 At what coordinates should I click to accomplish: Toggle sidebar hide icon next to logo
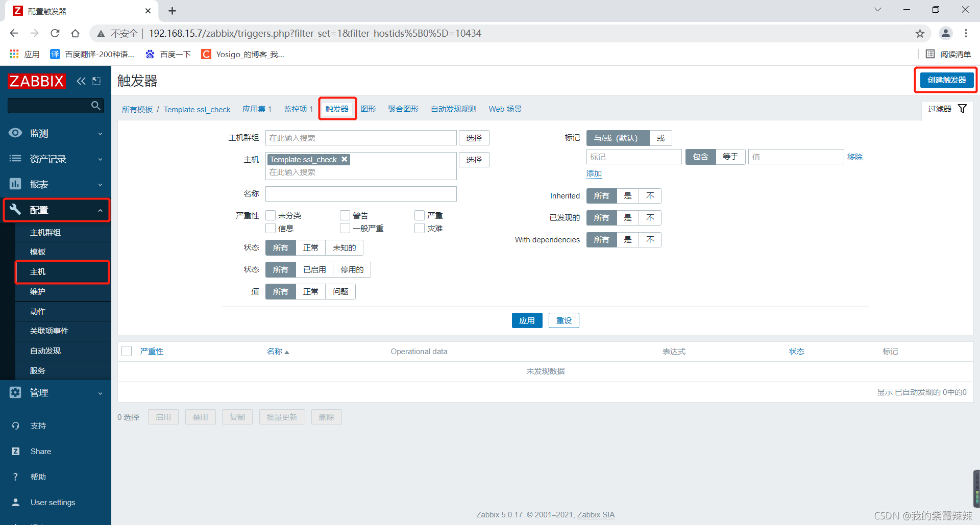pyautogui.click(x=96, y=81)
